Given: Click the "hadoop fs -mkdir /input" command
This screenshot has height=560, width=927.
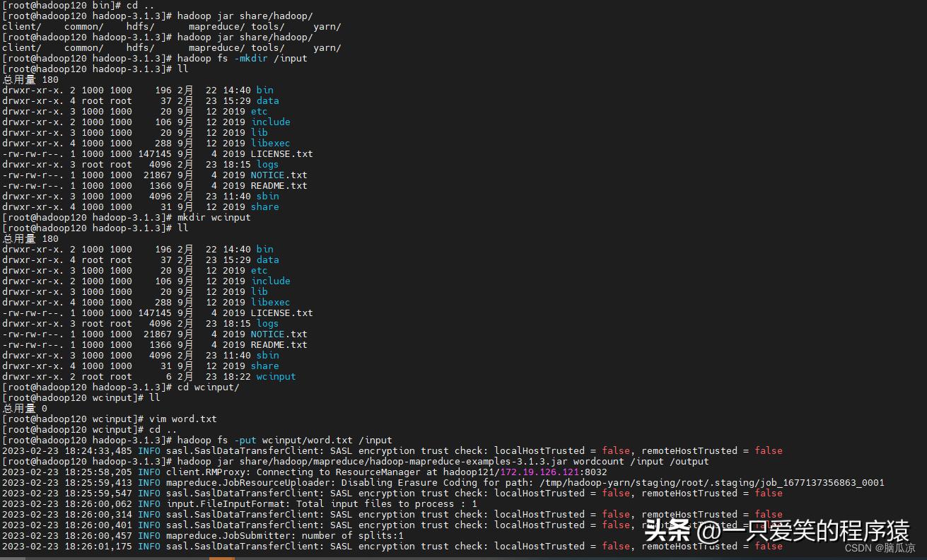Looking at the screenshot, I should click(x=243, y=58).
